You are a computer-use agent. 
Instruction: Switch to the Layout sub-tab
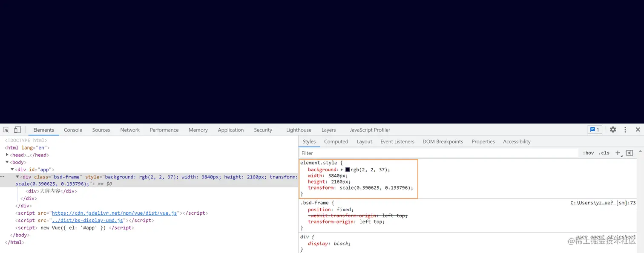pyautogui.click(x=364, y=141)
